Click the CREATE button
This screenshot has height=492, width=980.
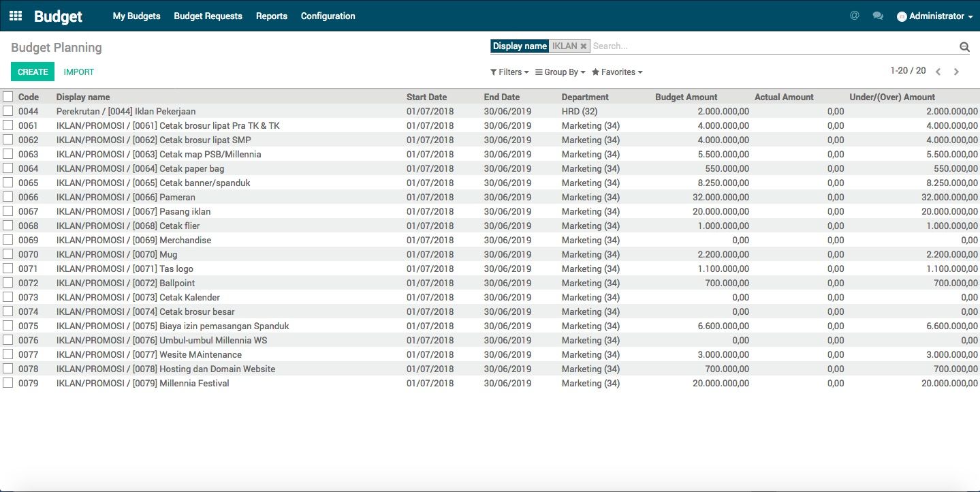tap(33, 72)
